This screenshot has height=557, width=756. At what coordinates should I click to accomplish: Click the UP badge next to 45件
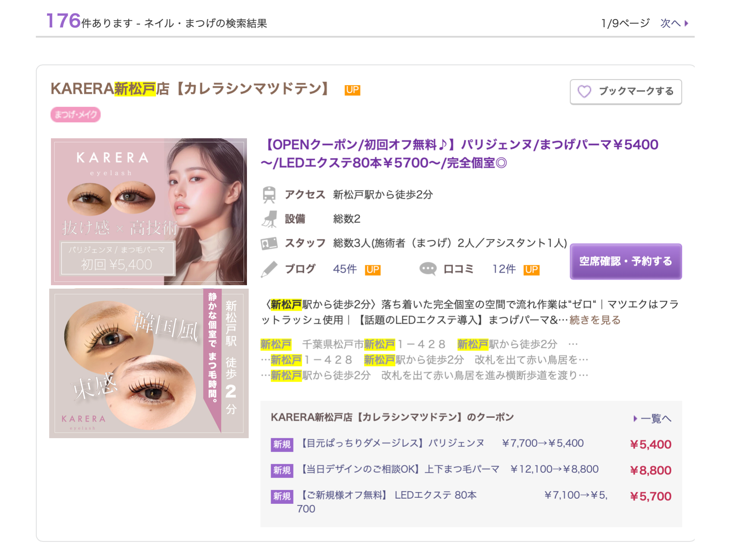tap(373, 270)
